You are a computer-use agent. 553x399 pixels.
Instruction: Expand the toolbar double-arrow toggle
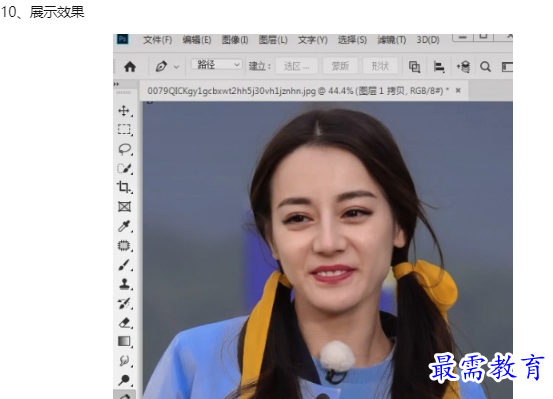[116, 84]
